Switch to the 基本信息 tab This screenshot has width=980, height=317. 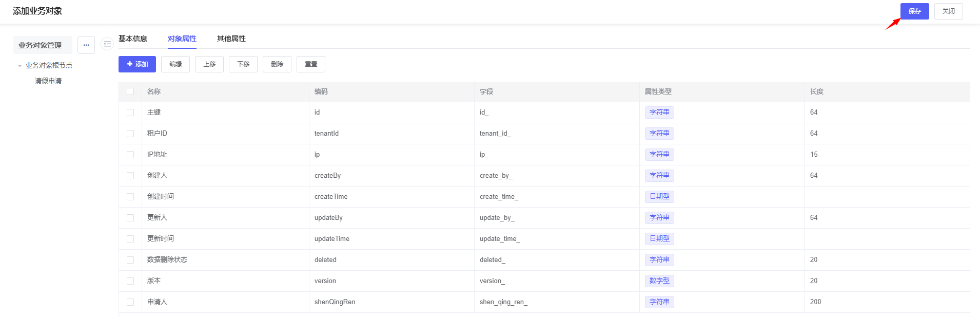[133, 39]
